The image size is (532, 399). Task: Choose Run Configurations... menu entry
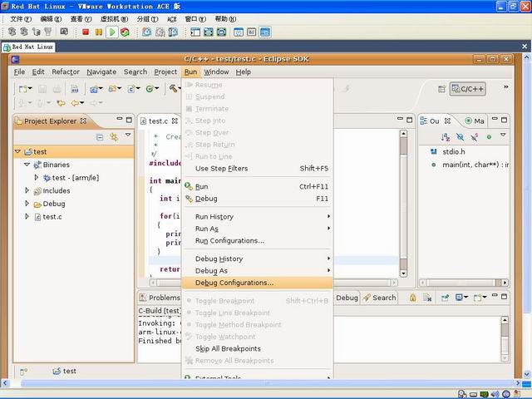point(258,240)
